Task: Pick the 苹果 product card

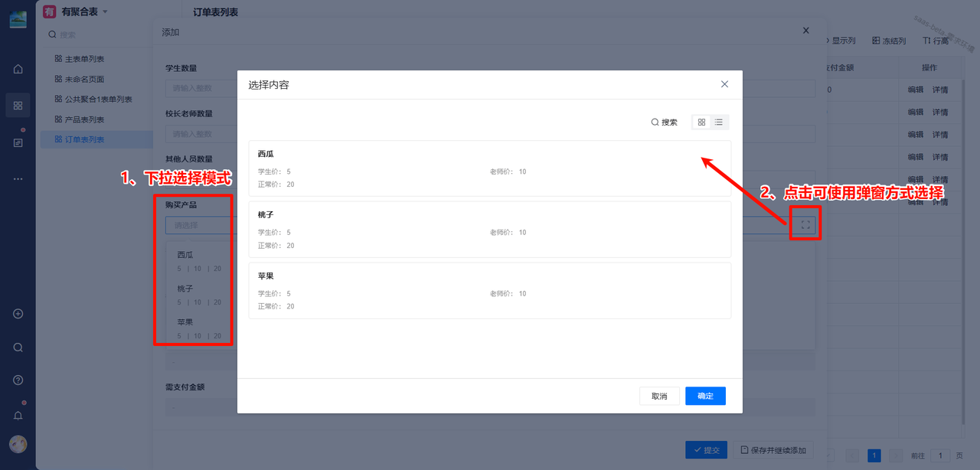Action: [x=489, y=291]
